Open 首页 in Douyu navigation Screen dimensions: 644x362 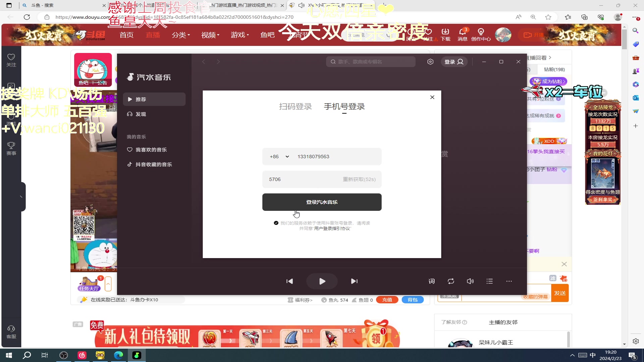[x=126, y=35]
